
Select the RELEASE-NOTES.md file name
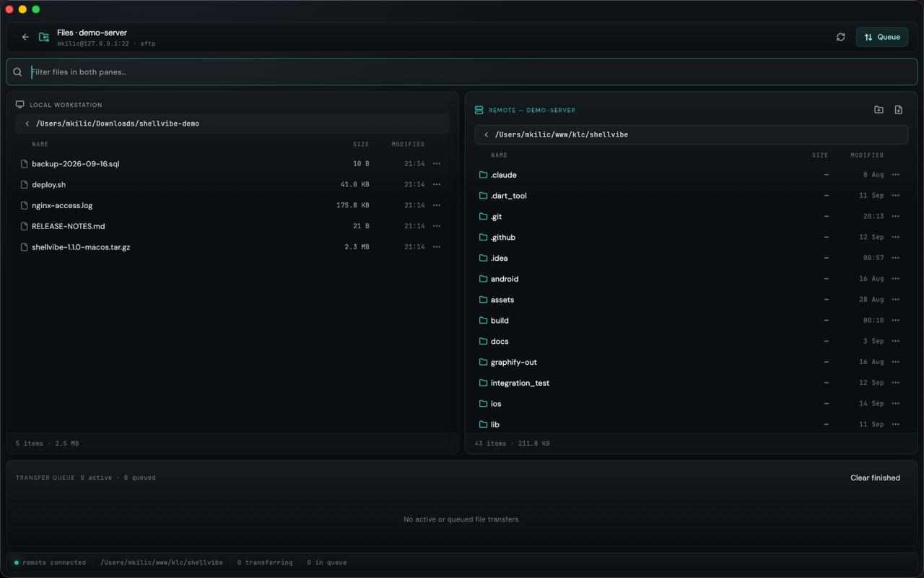69,226
